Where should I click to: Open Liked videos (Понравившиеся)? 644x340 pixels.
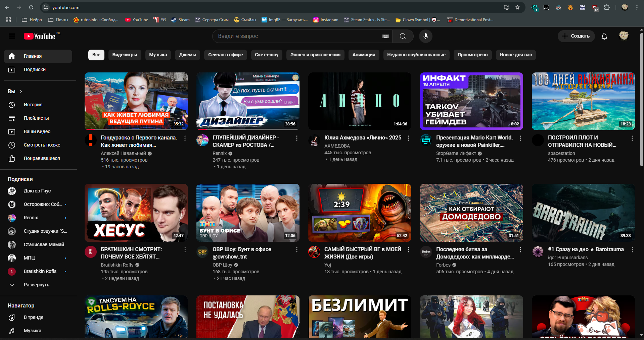42,158
